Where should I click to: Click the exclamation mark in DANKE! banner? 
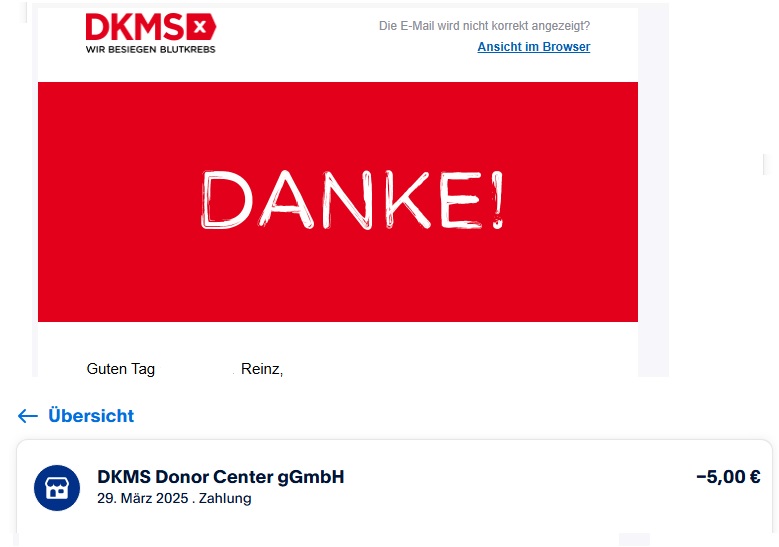click(x=498, y=200)
